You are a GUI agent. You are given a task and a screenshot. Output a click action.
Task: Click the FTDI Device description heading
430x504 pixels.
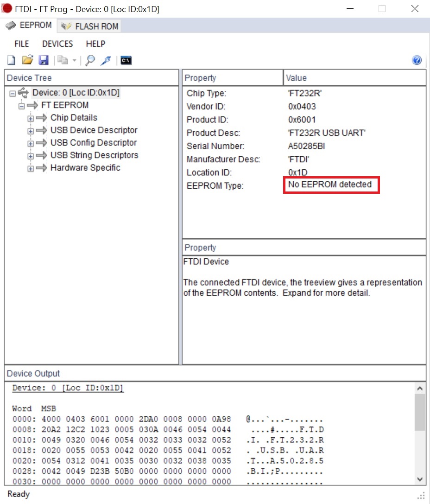pyautogui.click(x=206, y=262)
